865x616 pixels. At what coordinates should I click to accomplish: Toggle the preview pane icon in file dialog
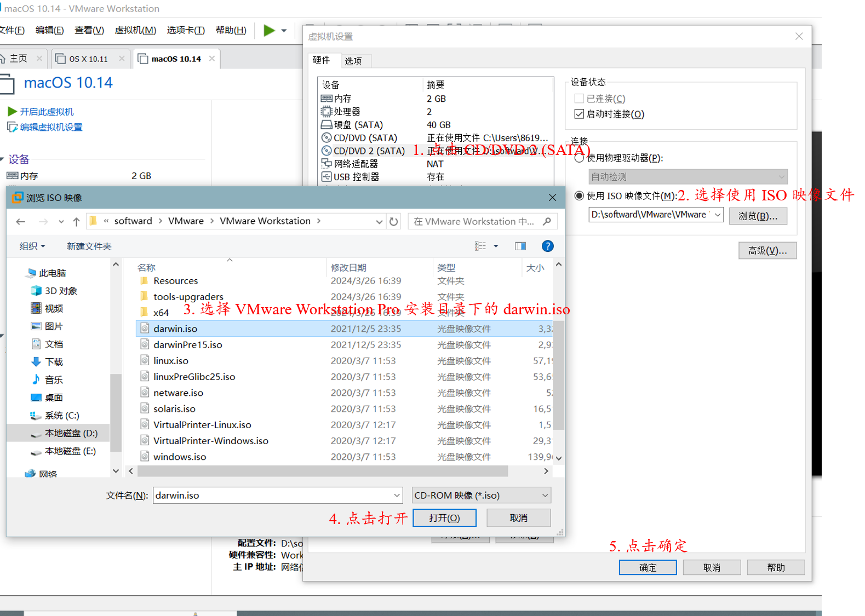coord(520,246)
